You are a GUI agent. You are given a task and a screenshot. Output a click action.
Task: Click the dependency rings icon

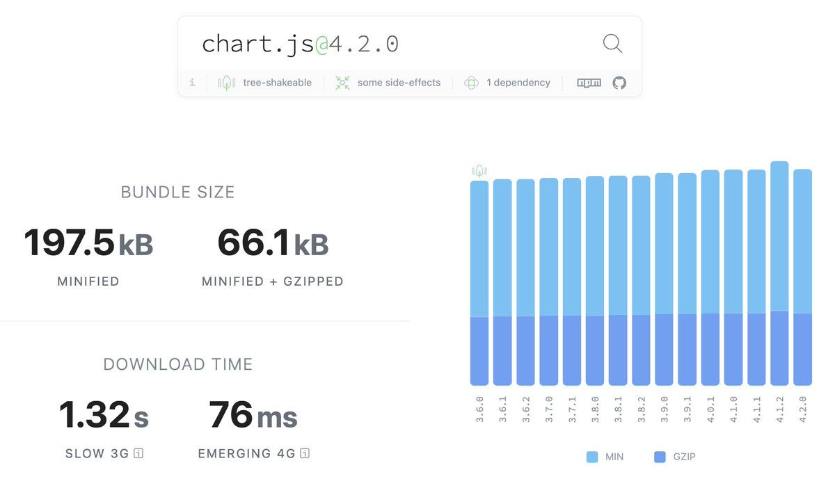(x=471, y=83)
